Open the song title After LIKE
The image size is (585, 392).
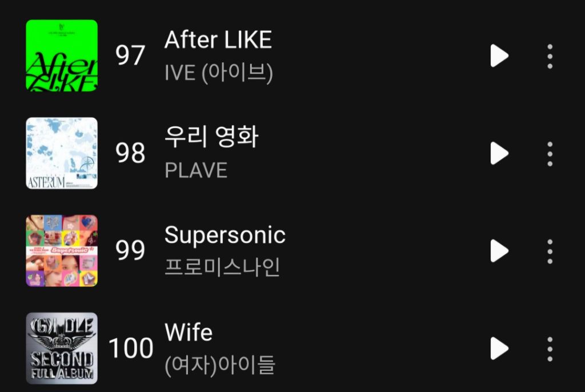(218, 40)
